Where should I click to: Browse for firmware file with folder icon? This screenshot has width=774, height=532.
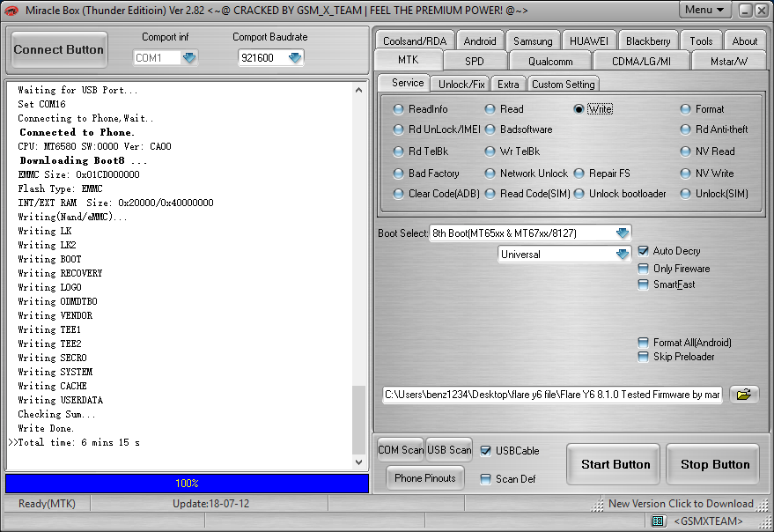pos(743,395)
